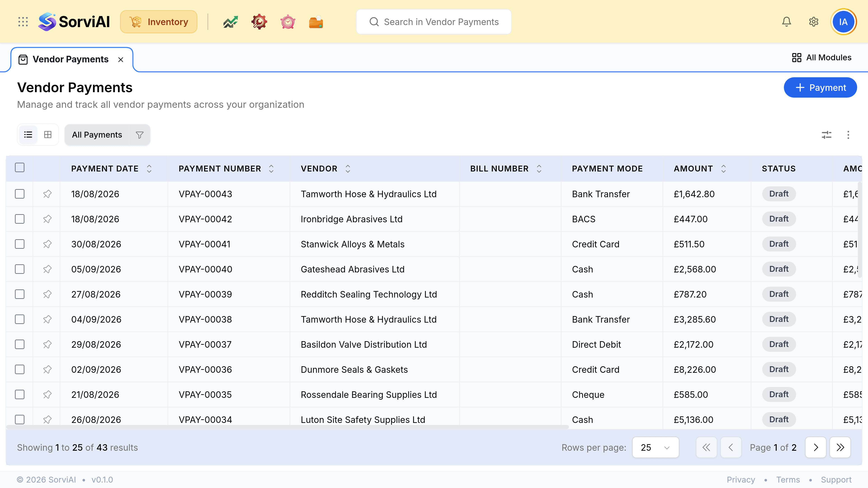Open the IA user avatar menu

pos(843,22)
